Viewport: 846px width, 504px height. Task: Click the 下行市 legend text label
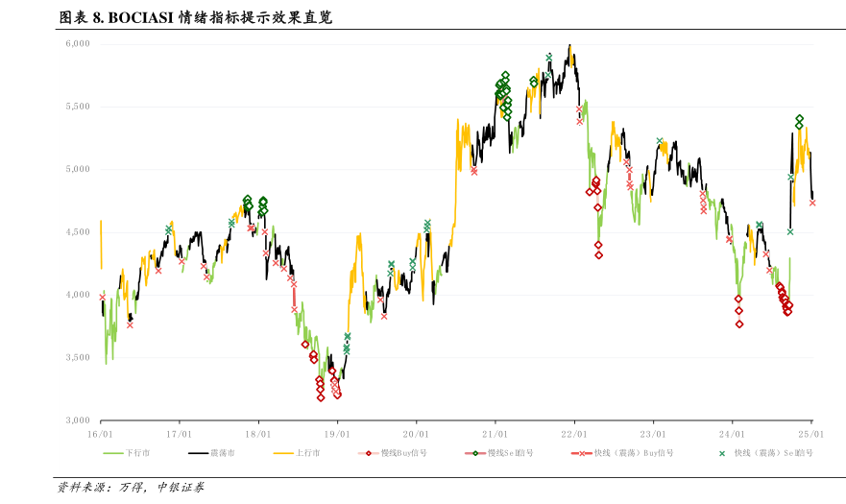coord(139,453)
